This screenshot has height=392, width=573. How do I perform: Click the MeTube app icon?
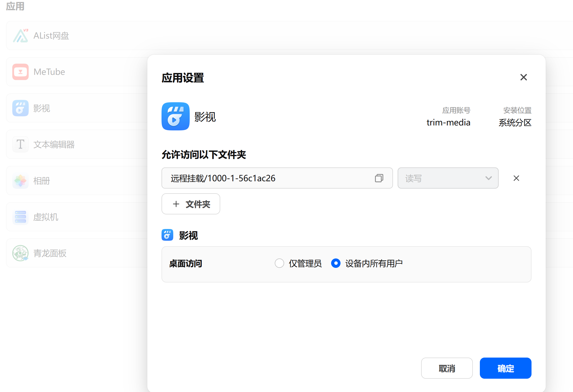tap(20, 72)
